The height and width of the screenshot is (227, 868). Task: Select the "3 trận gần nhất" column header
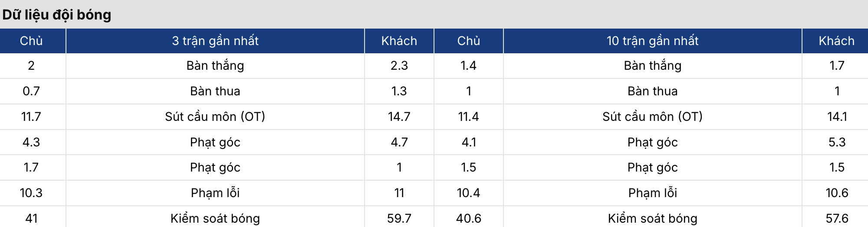pos(215,41)
